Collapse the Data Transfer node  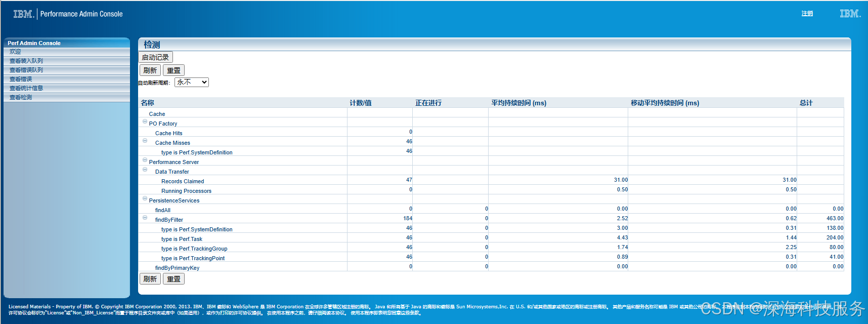(145, 170)
